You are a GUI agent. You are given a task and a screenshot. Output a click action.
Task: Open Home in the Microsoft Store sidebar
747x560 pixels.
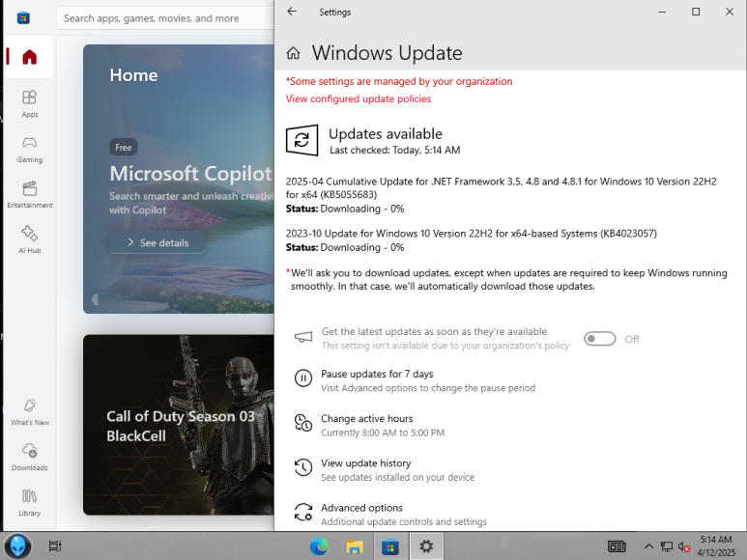[29, 57]
